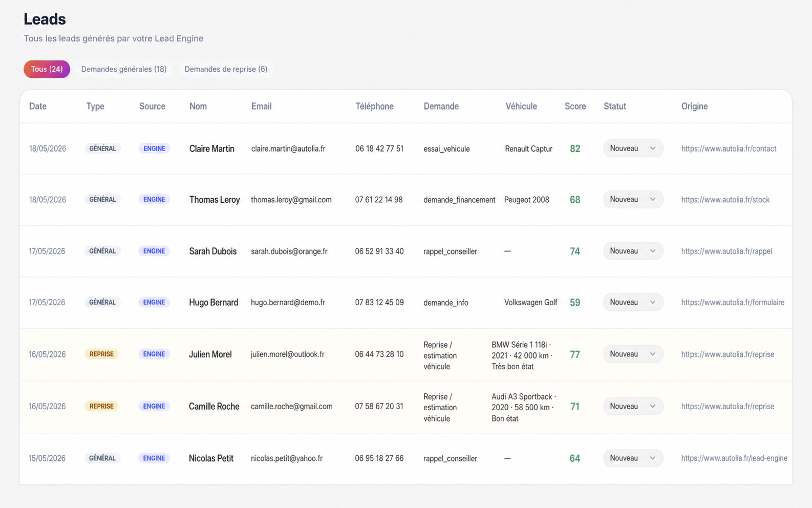
Task: Open Julien Morel status selector
Action: (633, 354)
